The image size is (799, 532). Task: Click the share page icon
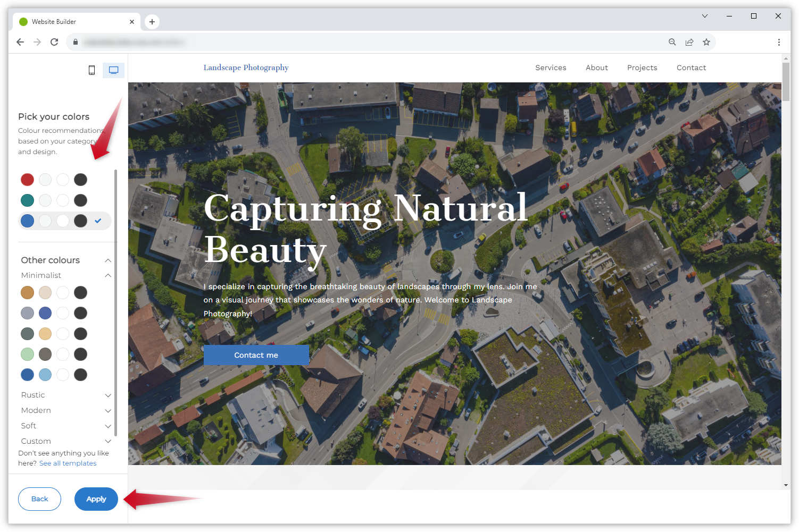pos(689,42)
